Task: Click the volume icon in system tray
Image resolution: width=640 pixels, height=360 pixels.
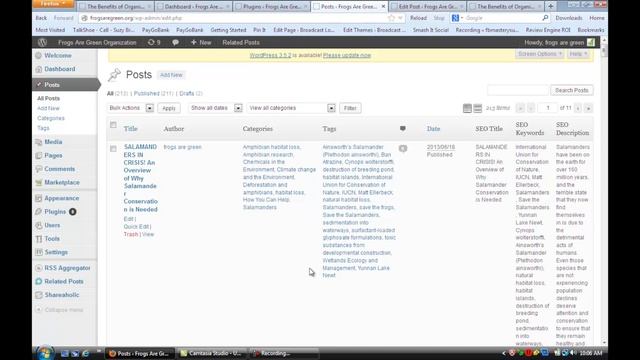Action: (573, 353)
